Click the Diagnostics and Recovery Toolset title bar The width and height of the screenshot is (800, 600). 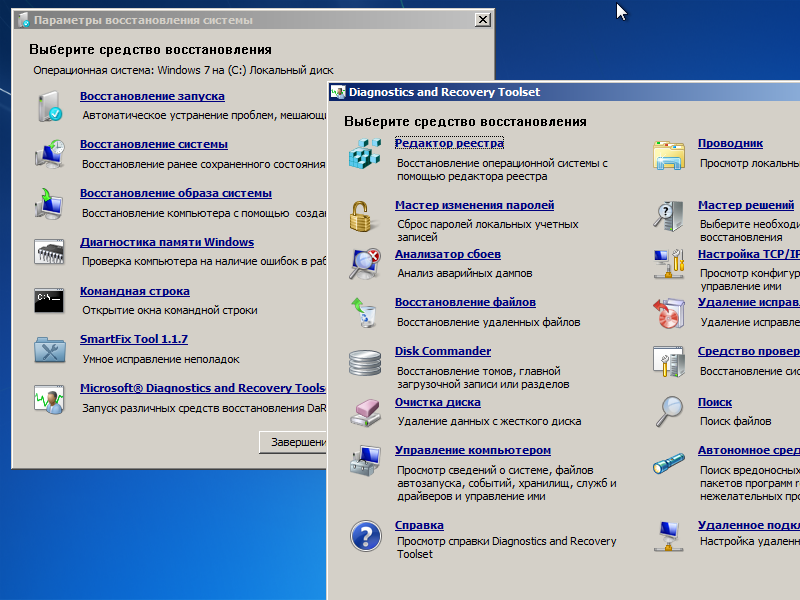(x=564, y=92)
